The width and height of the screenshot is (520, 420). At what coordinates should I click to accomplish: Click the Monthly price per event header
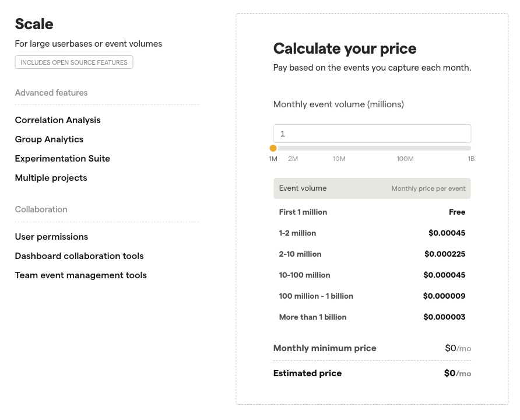click(x=428, y=188)
